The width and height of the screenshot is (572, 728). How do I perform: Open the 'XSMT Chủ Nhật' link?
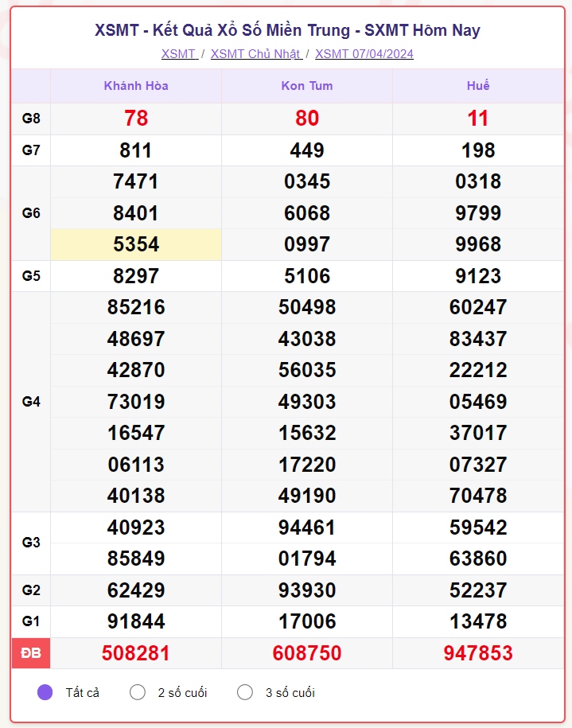point(256,54)
